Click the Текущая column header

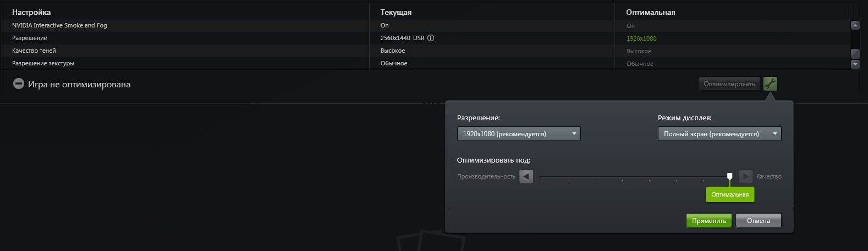coord(396,12)
